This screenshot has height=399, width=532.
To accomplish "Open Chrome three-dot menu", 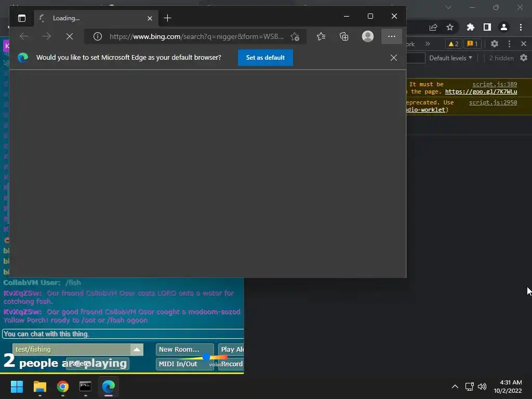I will pos(521,27).
